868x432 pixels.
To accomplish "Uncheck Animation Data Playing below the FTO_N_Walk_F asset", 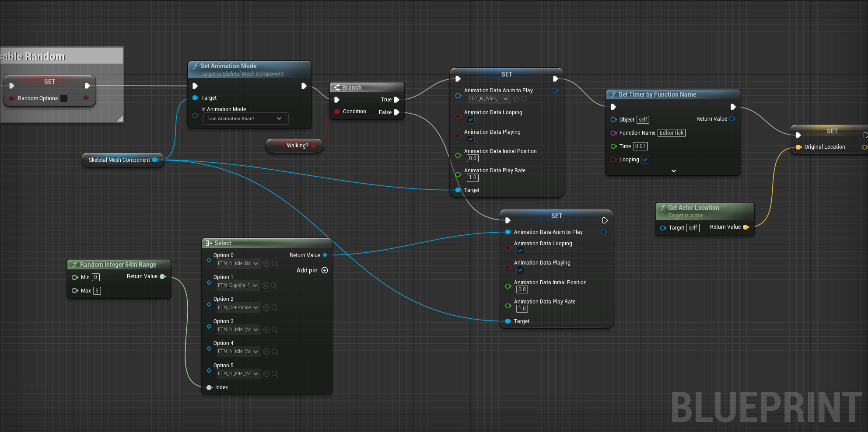I will click(x=471, y=139).
